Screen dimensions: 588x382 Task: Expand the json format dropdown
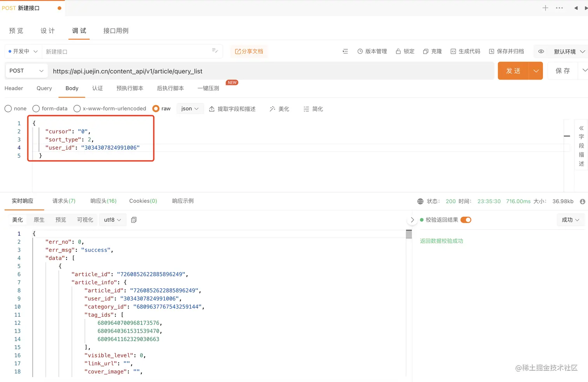coord(190,109)
